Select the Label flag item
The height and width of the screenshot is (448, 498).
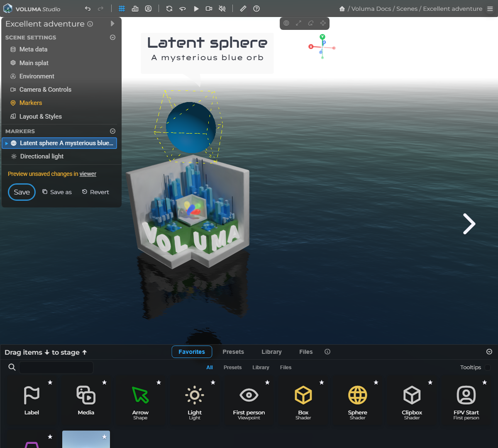[32, 400]
